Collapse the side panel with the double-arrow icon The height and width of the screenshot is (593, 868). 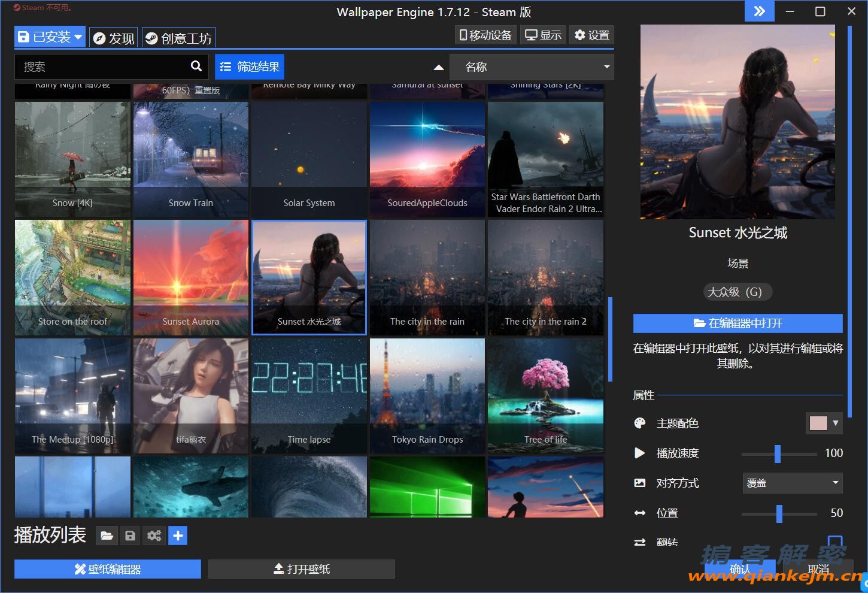pos(759,11)
